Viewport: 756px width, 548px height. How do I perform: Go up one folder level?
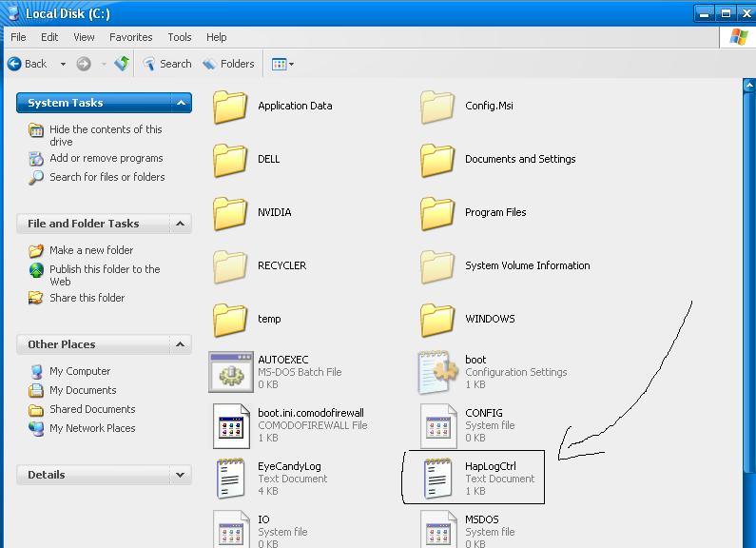coord(122,64)
